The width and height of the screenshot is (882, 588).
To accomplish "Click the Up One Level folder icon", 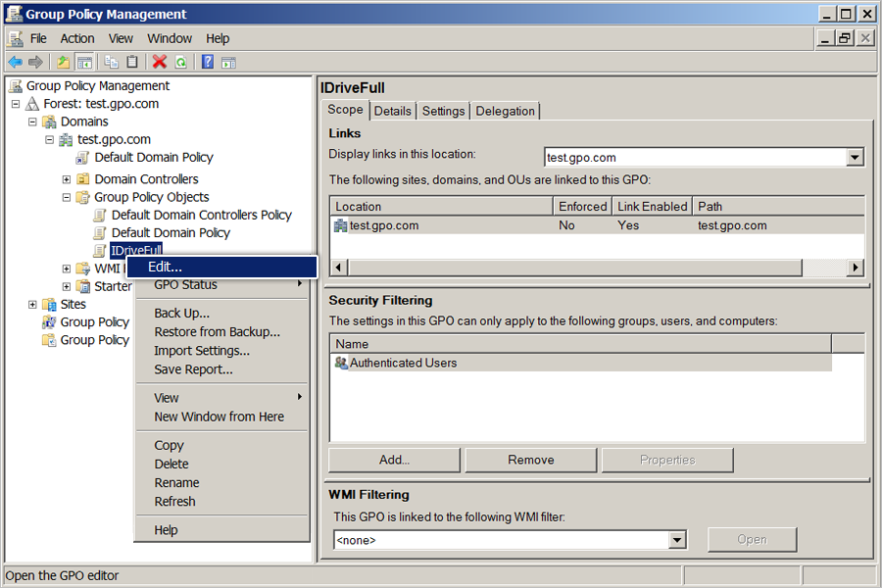I will click(64, 62).
